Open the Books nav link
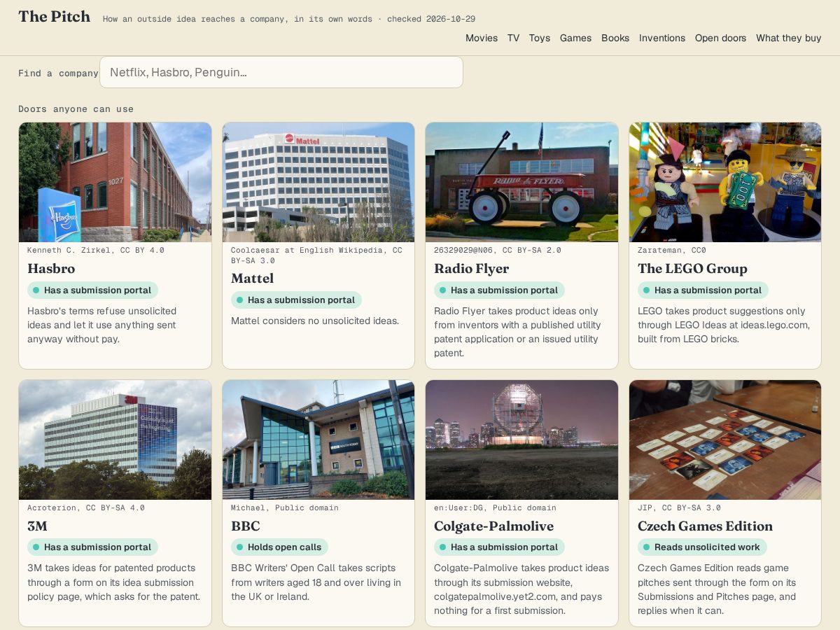 (x=615, y=38)
